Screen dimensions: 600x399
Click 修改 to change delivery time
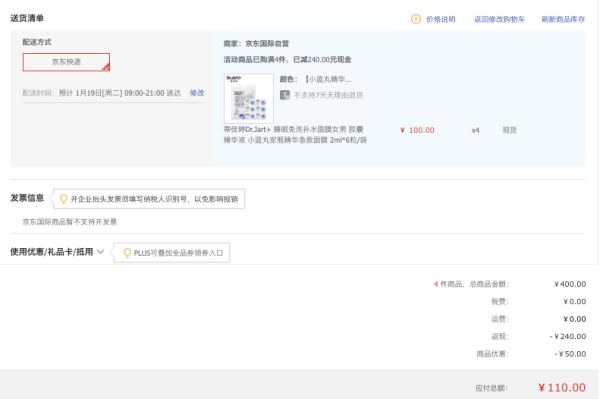click(x=197, y=93)
